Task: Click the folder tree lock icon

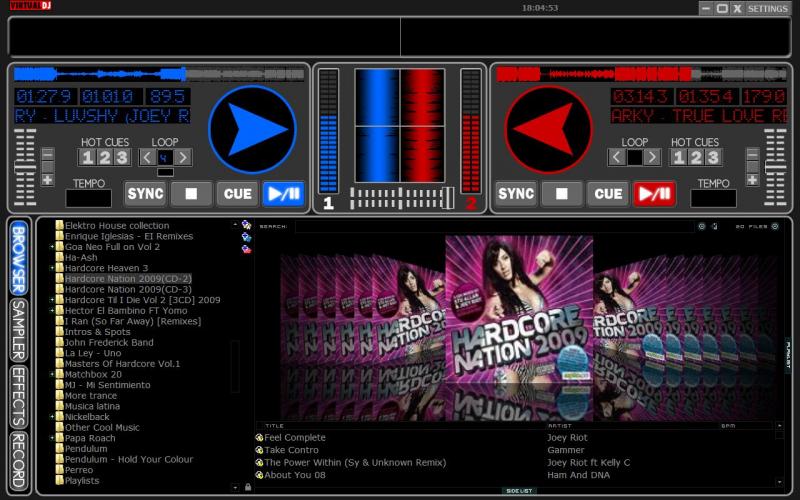Action: coord(248,487)
